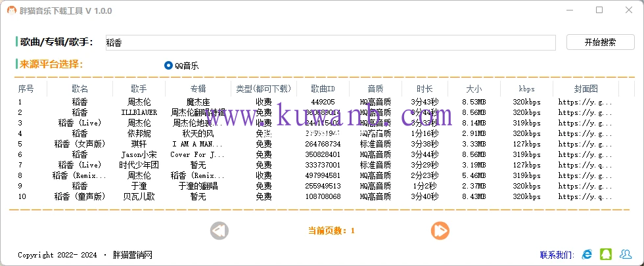The width and height of the screenshot is (644, 266).
Task: Click song ID 108708068
Action: (323, 196)
